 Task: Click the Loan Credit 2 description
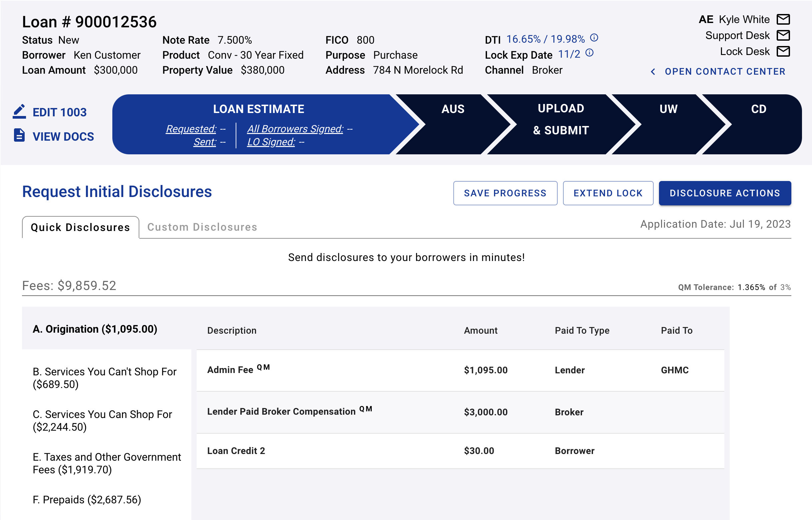(236, 451)
